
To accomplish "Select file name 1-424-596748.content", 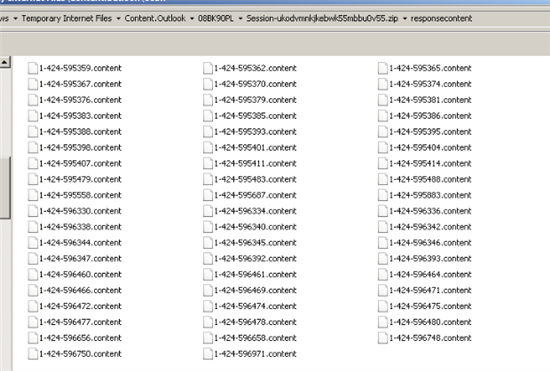I will coord(430,338).
